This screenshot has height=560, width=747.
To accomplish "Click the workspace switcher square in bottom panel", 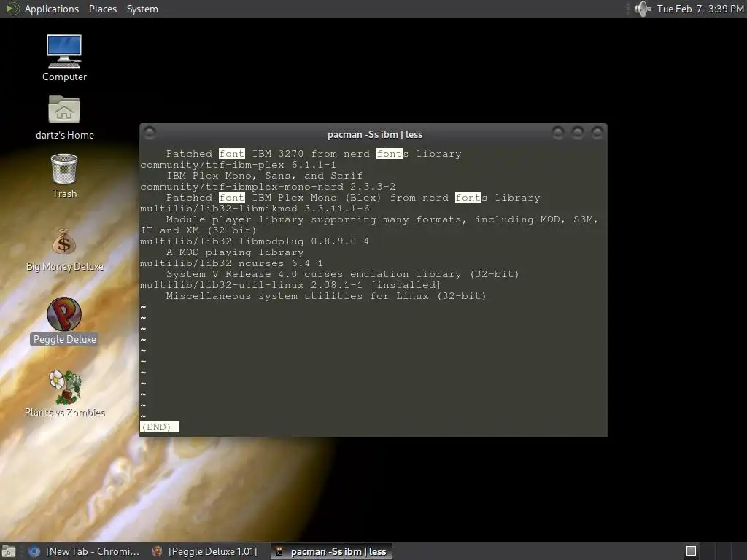I will click(x=691, y=551).
